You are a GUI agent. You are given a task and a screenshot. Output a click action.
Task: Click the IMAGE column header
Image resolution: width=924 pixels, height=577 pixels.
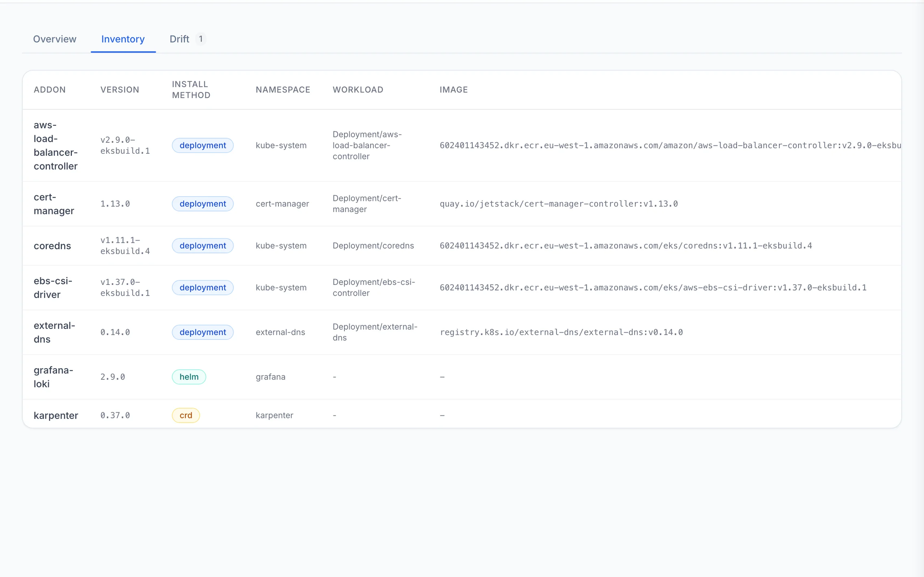coord(454,90)
